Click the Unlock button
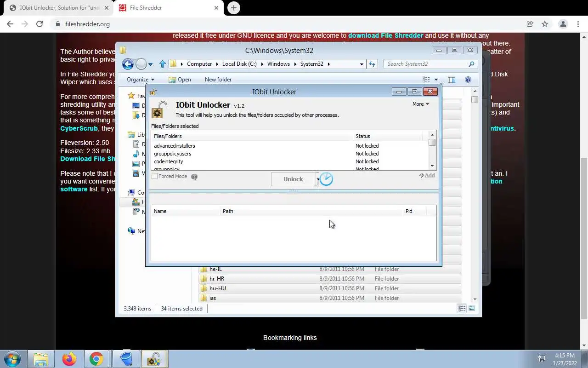588x368 pixels. tap(293, 179)
